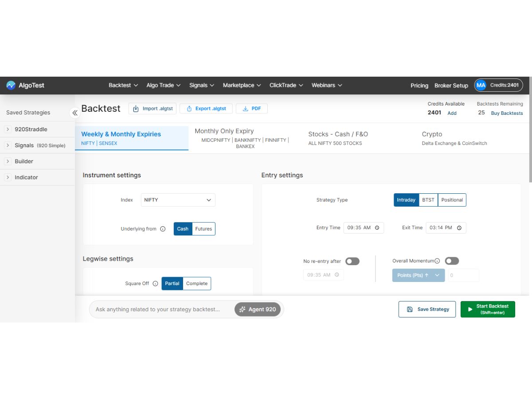This screenshot has height=399, width=532.
Task: Click Start Backtest button
Action: [488, 309]
